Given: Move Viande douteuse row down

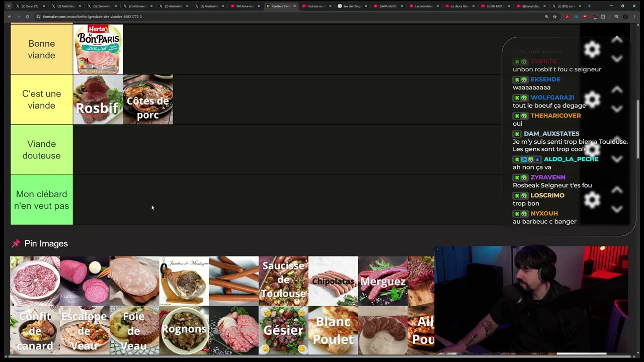Looking at the screenshot, I should coord(617,159).
